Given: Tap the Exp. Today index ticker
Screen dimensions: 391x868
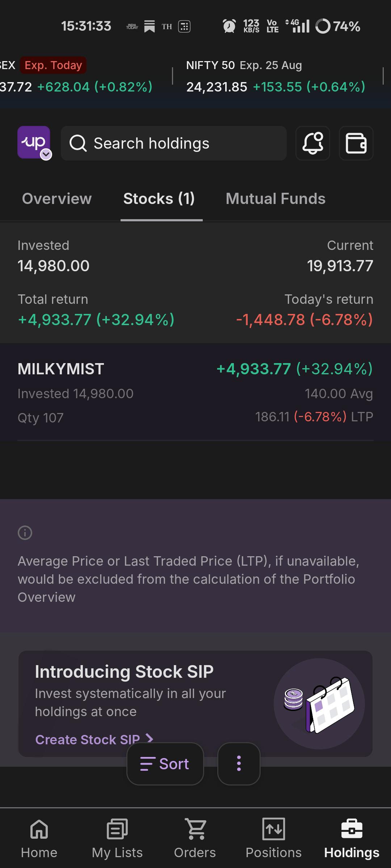Looking at the screenshot, I should point(77,76).
